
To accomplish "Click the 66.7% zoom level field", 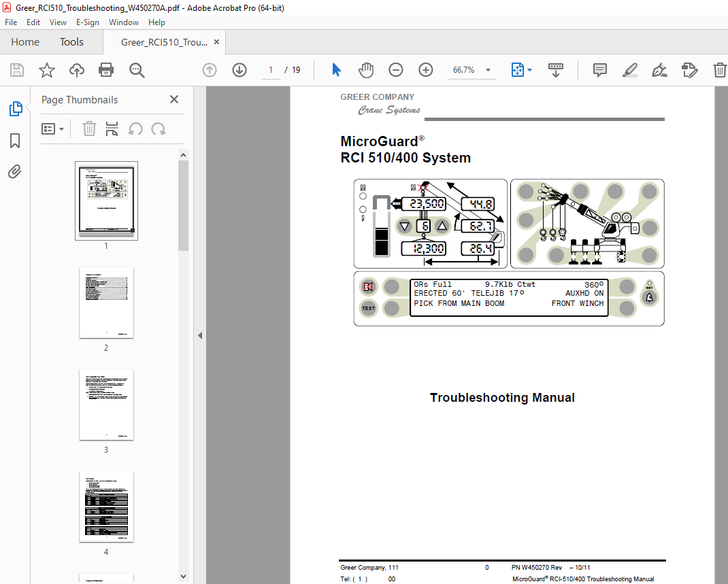I will (x=464, y=70).
